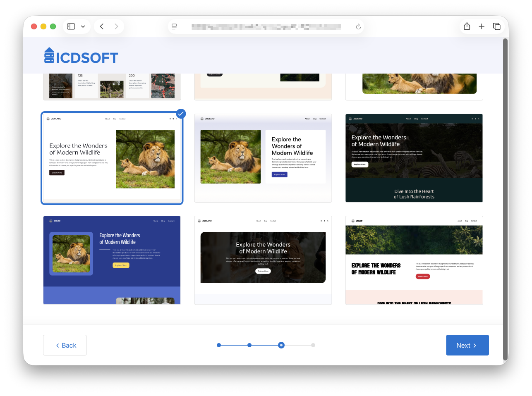Click the ICDSOFT logo
This screenshot has height=396, width=532.
(x=81, y=56)
